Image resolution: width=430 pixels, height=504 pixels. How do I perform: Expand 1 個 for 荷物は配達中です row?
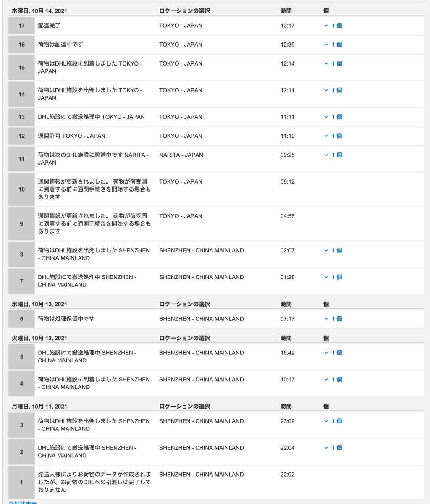click(333, 45)
